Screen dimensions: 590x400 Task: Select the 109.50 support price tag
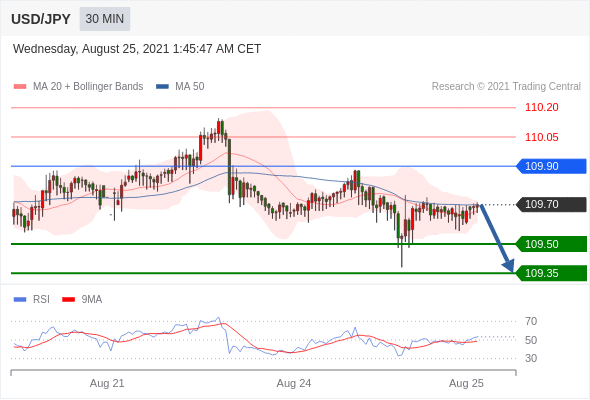(x=551, y=244)
